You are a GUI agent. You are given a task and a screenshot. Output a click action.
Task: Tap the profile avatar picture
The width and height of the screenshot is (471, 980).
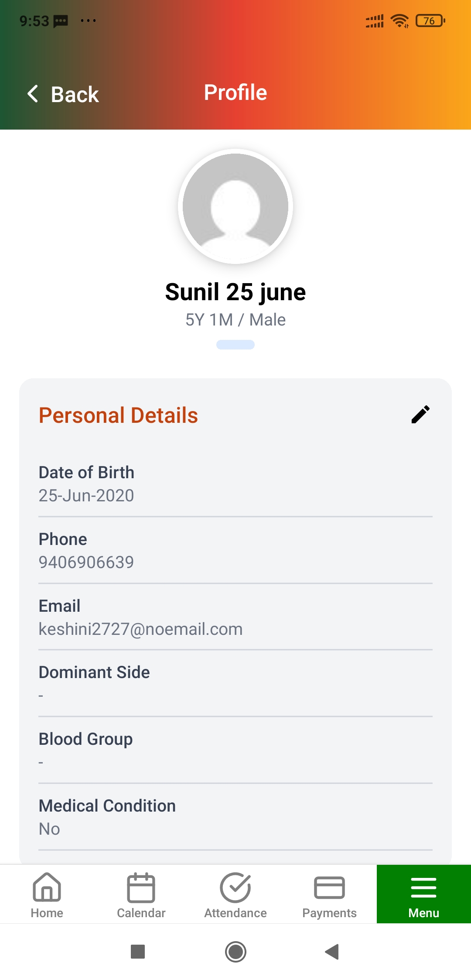pos(235,206)
